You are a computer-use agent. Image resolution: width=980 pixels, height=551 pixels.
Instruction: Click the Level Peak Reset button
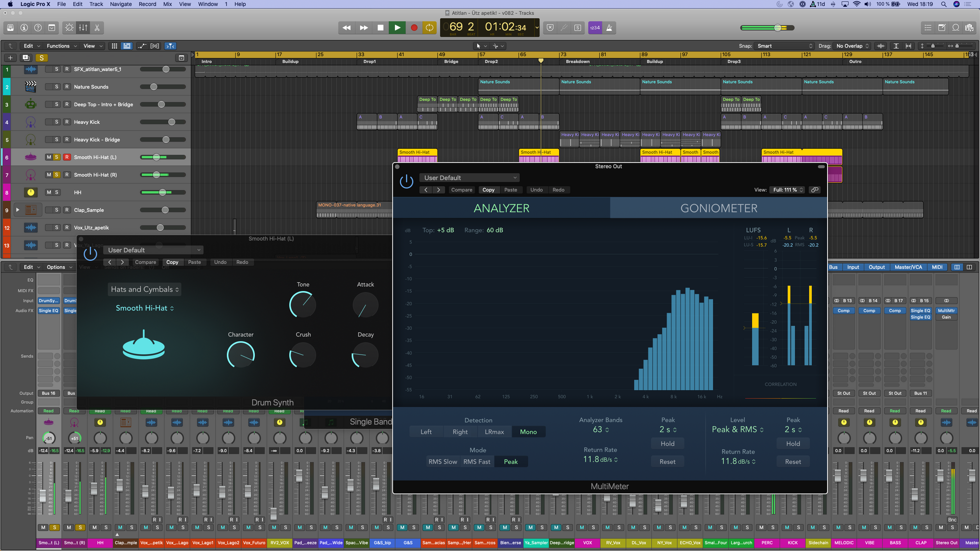pyautogui.click(x=793, y=462)
